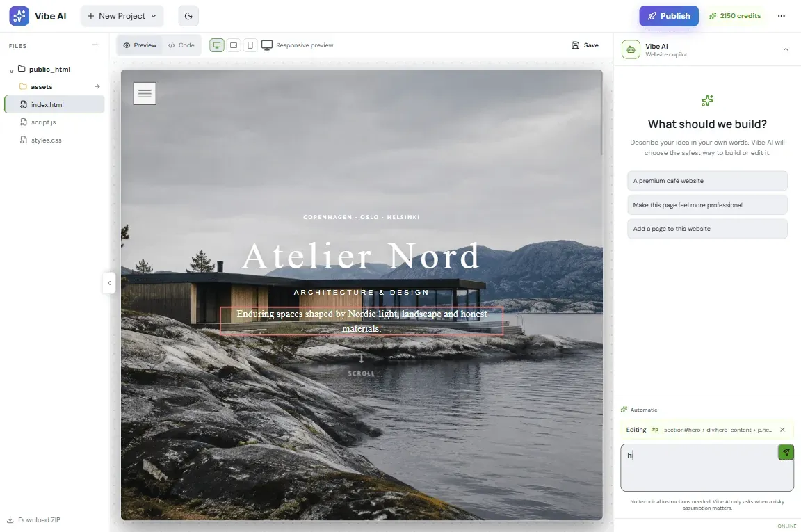This screenshot has width=801, height=532.
Task: Open the New Project dropdown
Action: coord(122,16)
